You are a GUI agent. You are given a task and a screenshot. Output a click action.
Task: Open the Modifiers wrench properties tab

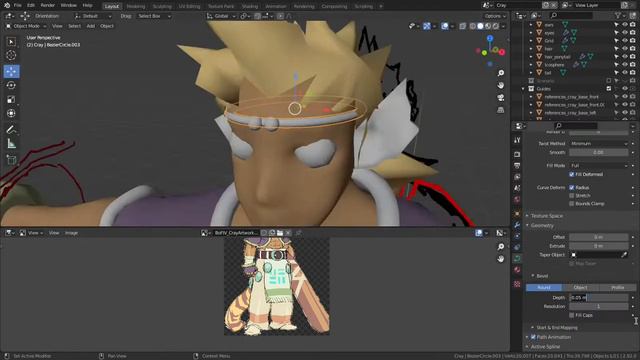click(517, 225)
